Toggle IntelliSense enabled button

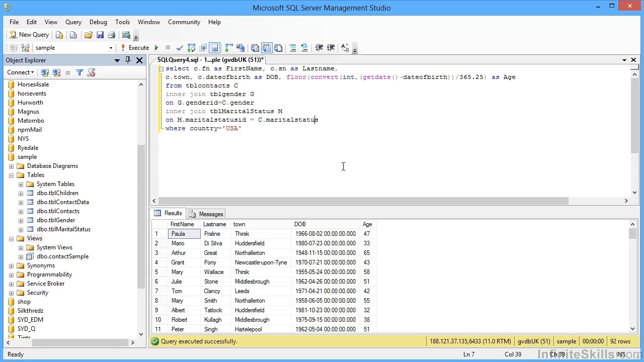tap(215, 48)
